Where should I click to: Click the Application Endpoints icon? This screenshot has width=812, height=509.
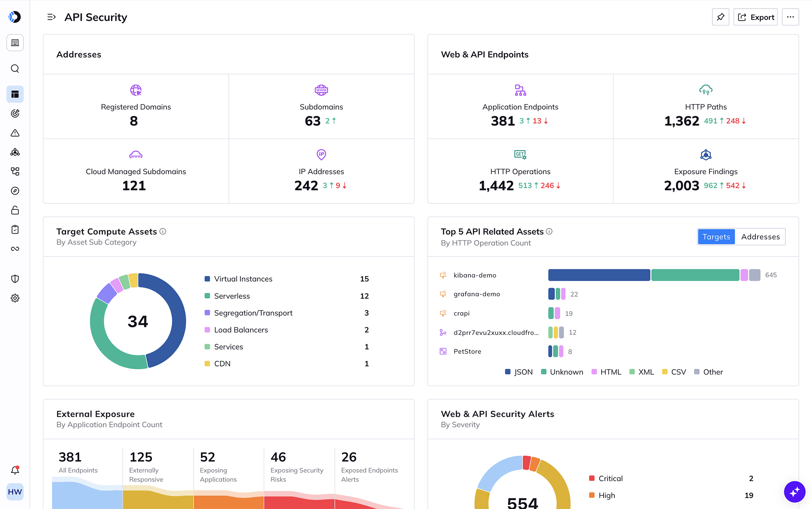pos(520,90)
